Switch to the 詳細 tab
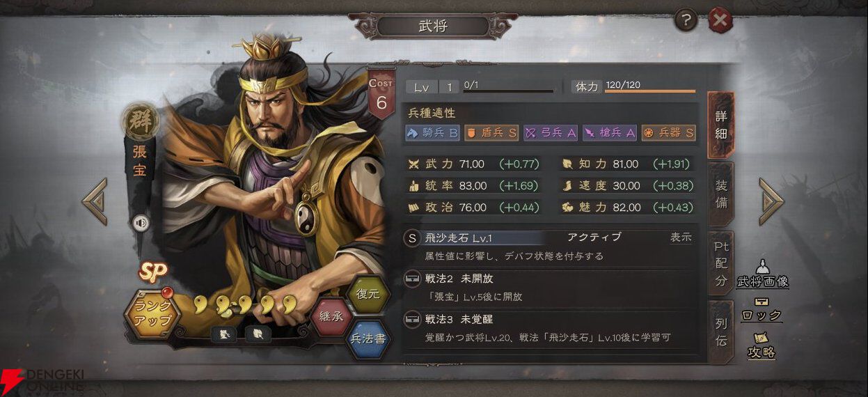The height and width of the screenshot is (397, 868). 721,125
